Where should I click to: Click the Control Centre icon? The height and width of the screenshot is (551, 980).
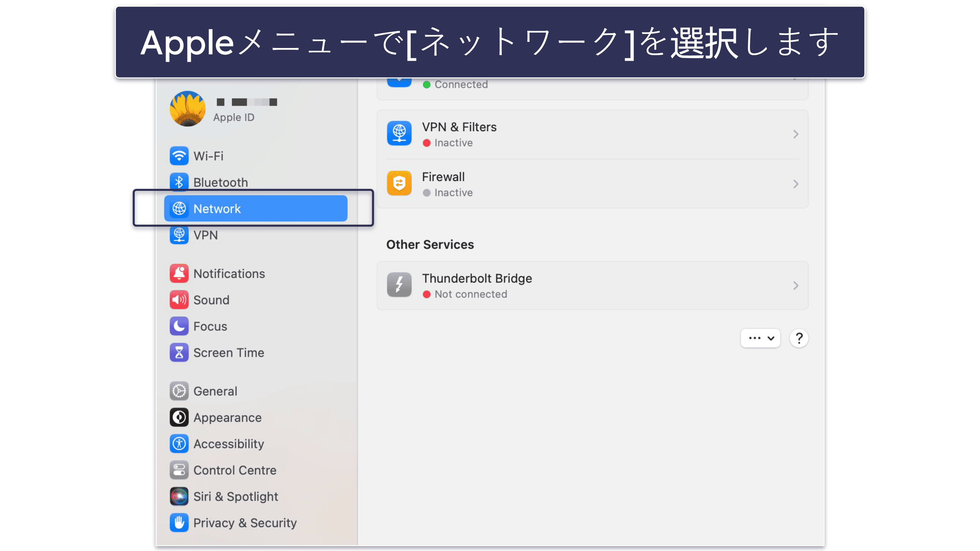click(179, 470)
